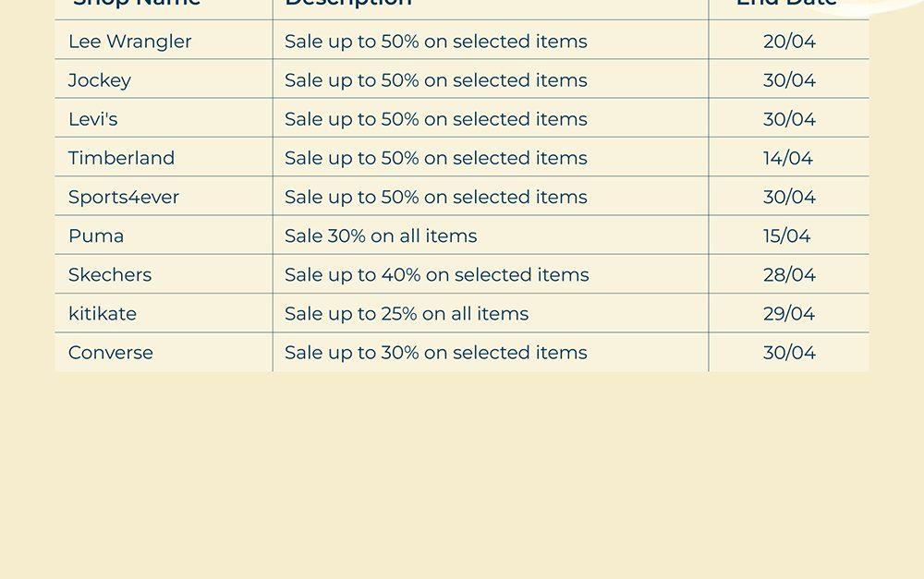Screen dimensions: 924x579
Task: Click "Sale 30% on all items" description
Action: tap(381, 235)
